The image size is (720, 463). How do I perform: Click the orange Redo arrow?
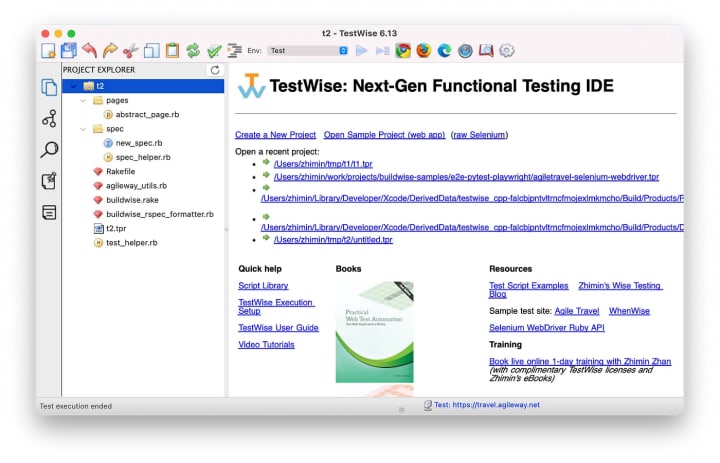(x=110, y=51)
